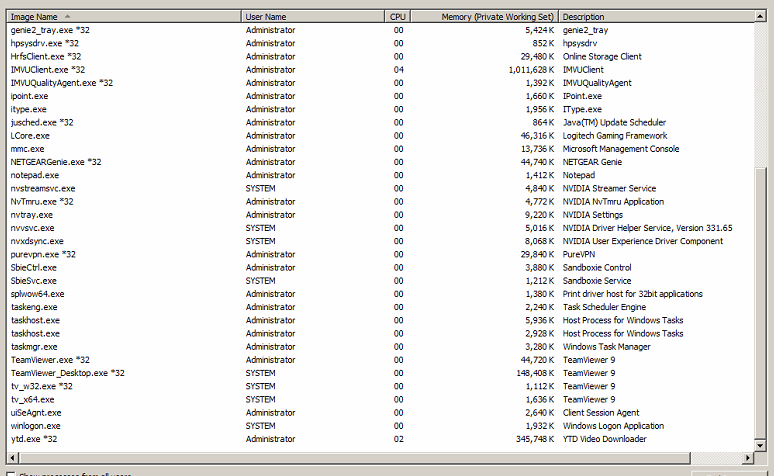Select the tv_x64.exe process row
The image size is (774, 476).
coord(380,399)
